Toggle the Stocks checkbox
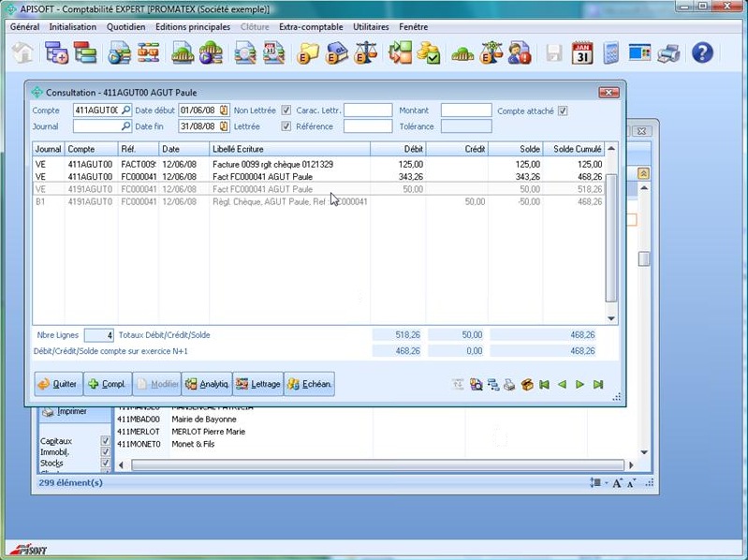The height and width of the screenshot is (560, 748). [x=106, y=463]
